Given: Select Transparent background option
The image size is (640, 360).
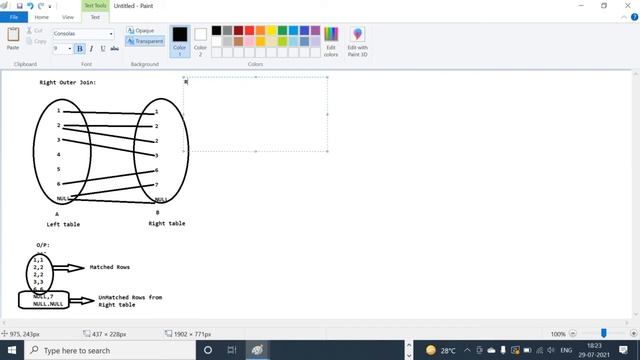Looking at the screenshot, I should click(x=145, y=41).
